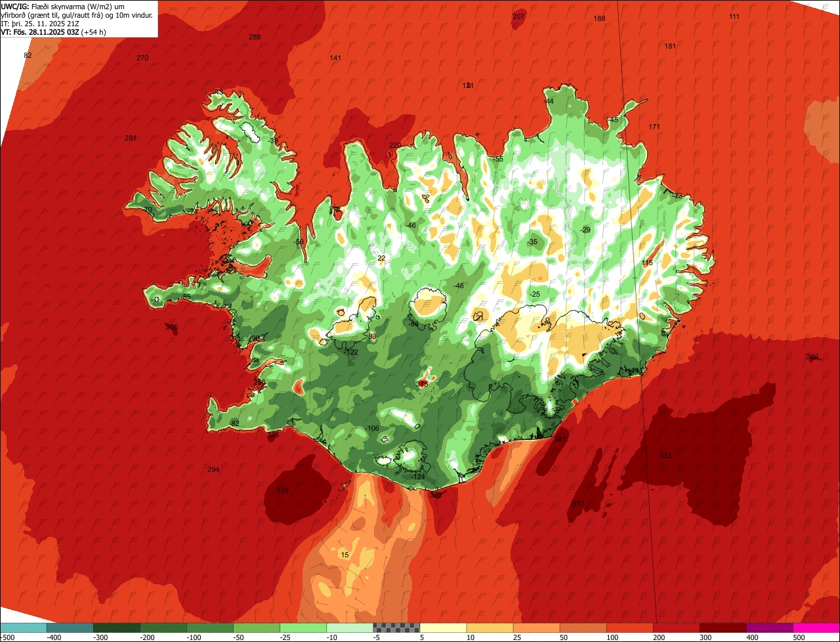Click the map value '188'
The image size is (840, 642).
(599, 18)
